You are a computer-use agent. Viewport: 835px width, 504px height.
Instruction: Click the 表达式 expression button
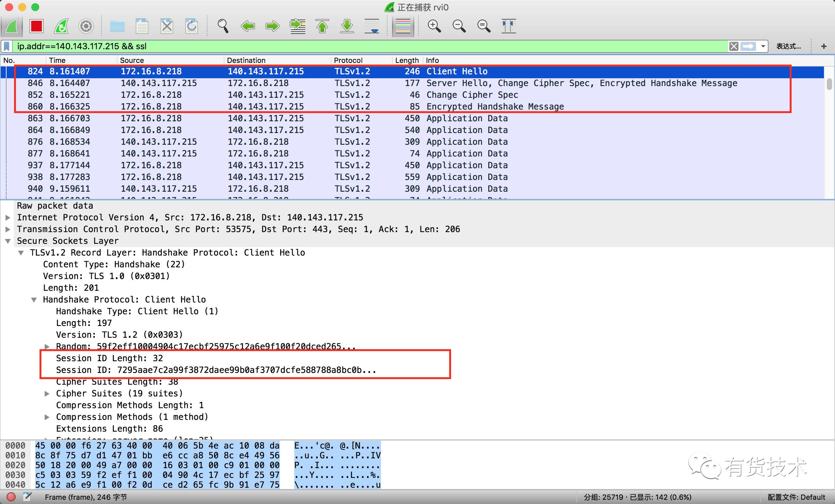pos(789,46)
